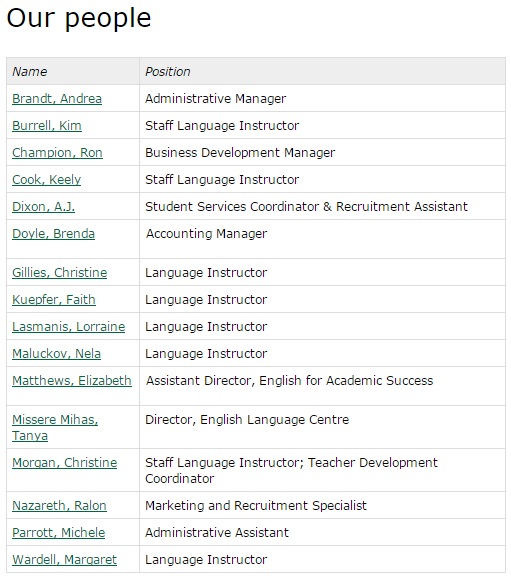Select the Nazareth, Ralon link

click(x=59, y=506)
